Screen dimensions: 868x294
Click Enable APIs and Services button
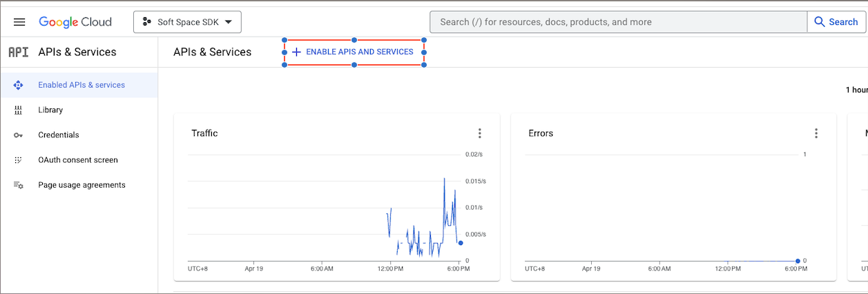354,52
